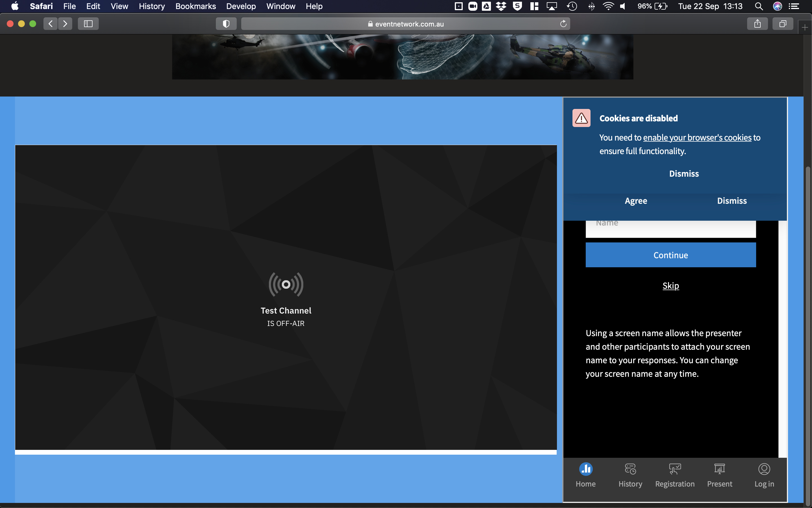Open the Edit menu

93,6
